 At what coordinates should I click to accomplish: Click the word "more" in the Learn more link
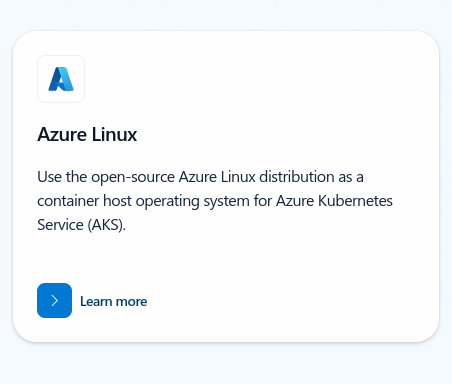point(132,302)
